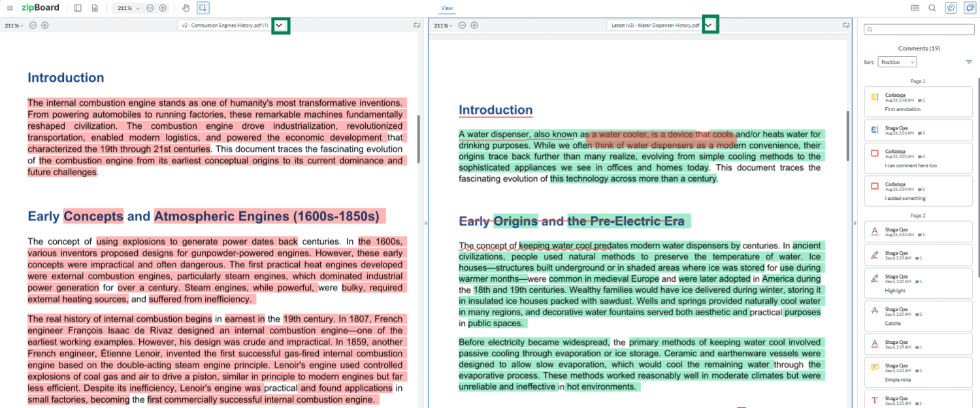Open comment 'I added something'
Viewport: 980px width, 408px height.
pos(918,190)
